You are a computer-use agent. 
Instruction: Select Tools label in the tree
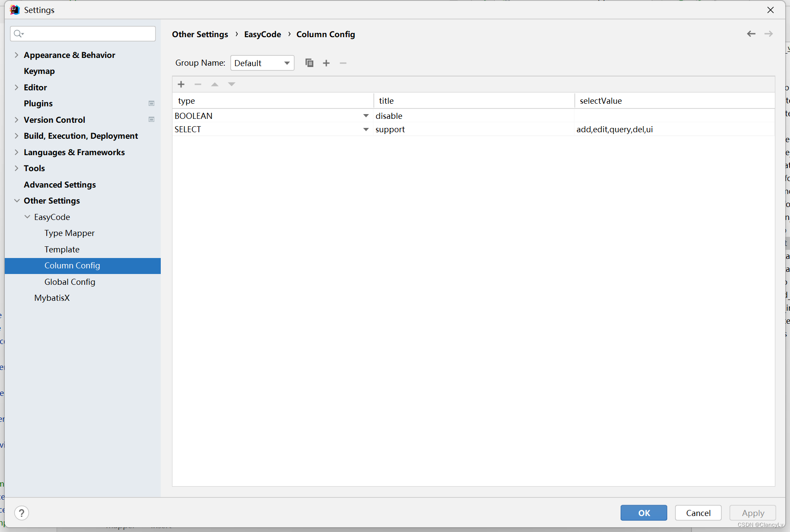point(35,168)
